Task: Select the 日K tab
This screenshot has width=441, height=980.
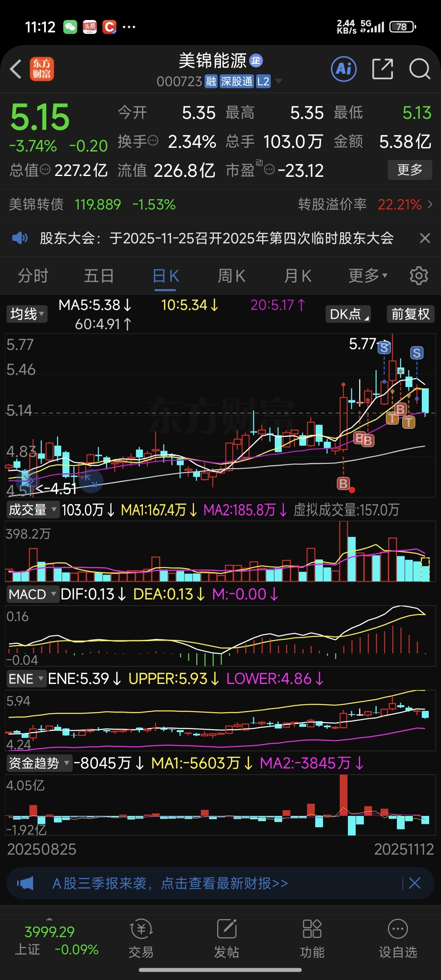Action: 165,276
